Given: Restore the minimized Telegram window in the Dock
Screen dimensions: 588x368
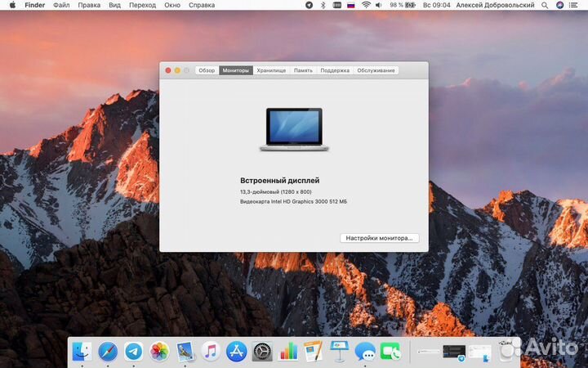Looking at the screenshot, I should (454, 352).
